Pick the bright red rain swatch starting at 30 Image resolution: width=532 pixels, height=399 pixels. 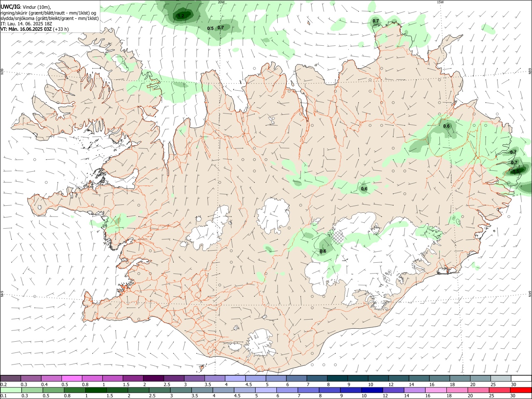pos(521,390)
